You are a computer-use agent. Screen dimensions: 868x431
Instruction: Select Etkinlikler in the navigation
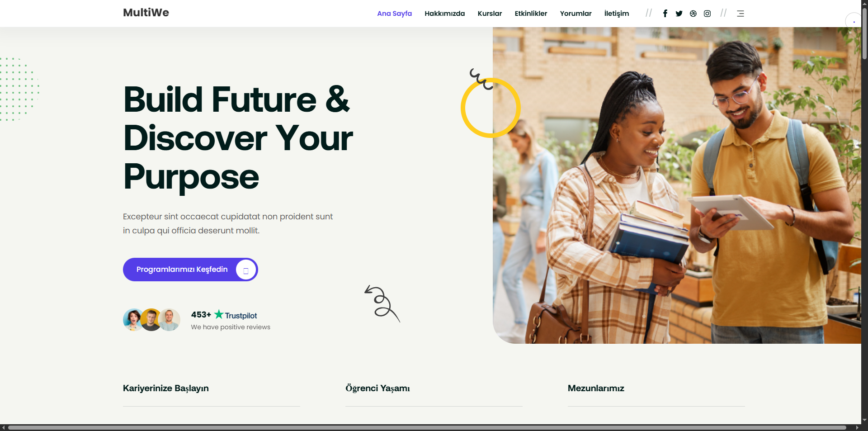tap(531, 14)
